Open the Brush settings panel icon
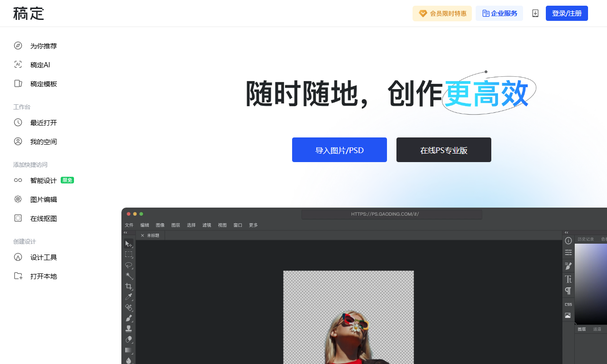This screenshot has width=607, height=364. (x=568, y=266)
